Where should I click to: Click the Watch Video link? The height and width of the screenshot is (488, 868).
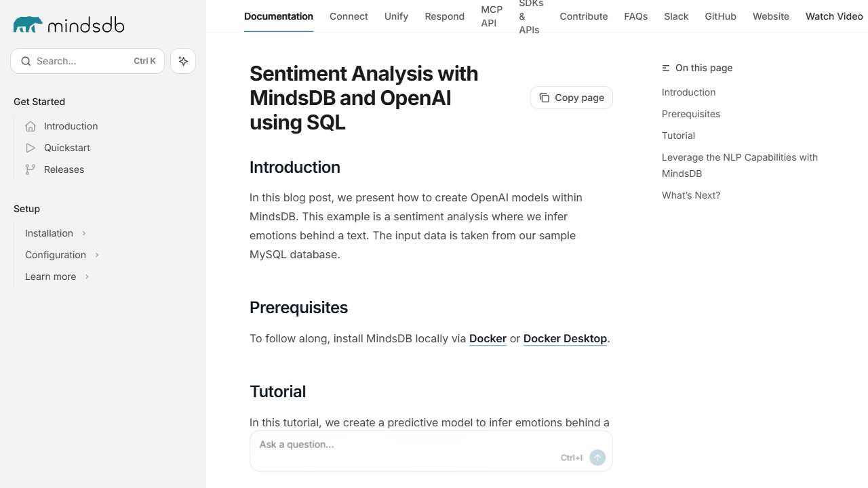[x=833, y=16]
